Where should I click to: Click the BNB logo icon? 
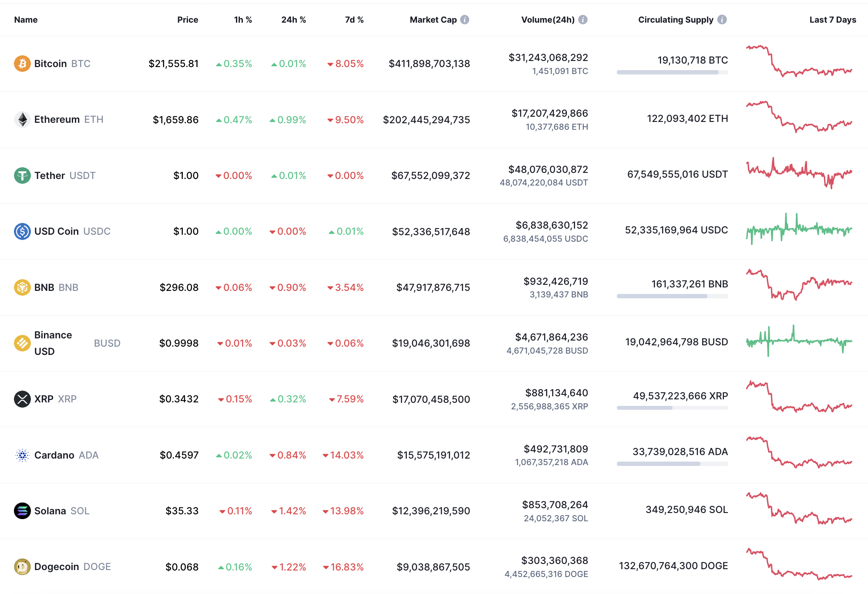[x=21, y=287]
